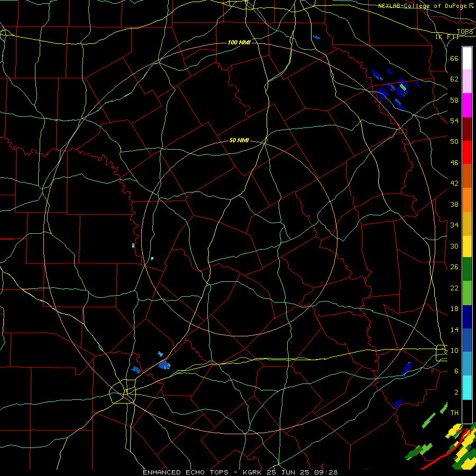Click legend value 58

(x=454, y=100)
